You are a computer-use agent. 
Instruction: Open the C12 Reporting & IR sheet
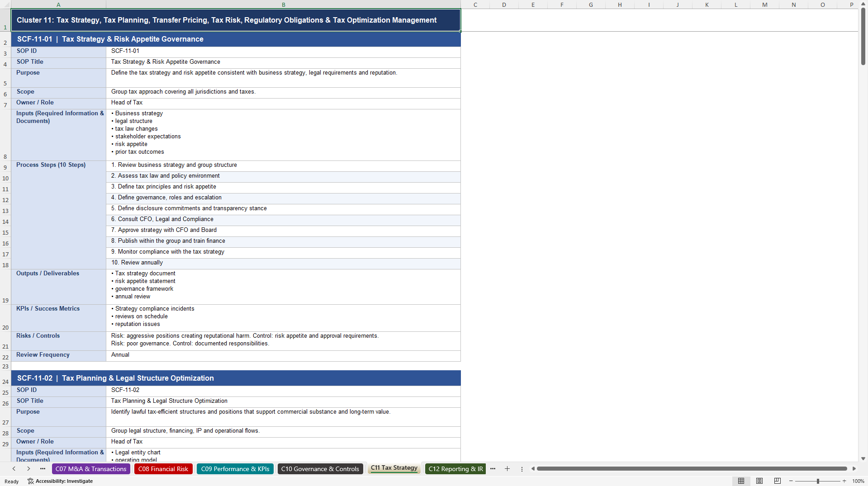click(x=455, y=469)
